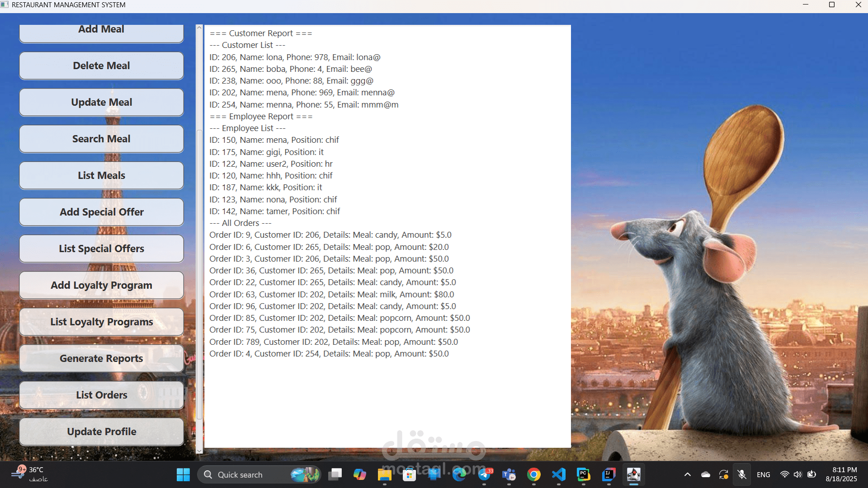View offers via List Special Offers
The width and height of the screenshot is (868, 488).
pos(101,249)
